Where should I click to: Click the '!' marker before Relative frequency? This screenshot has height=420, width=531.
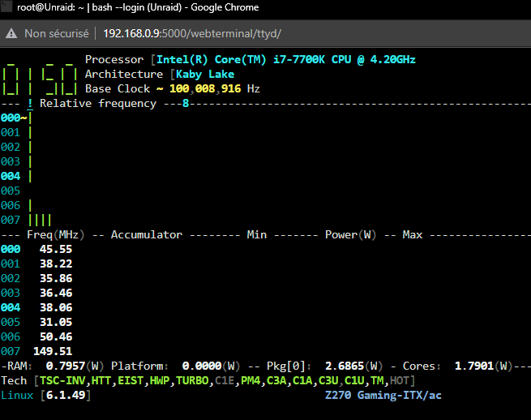coord(30,103)
